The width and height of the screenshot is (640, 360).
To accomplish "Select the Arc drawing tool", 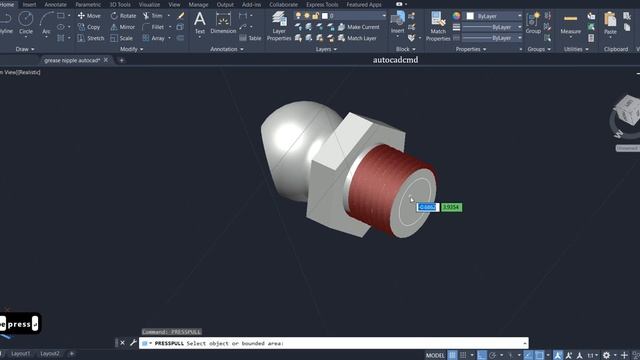I will tap(46, 23).
